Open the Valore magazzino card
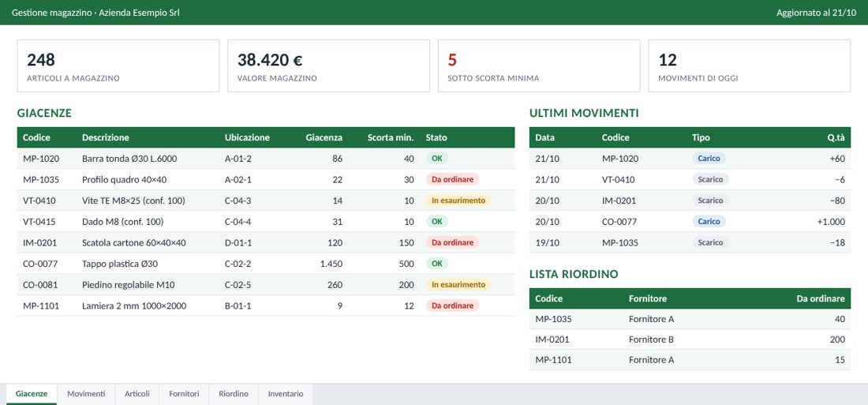 point(328,66)
